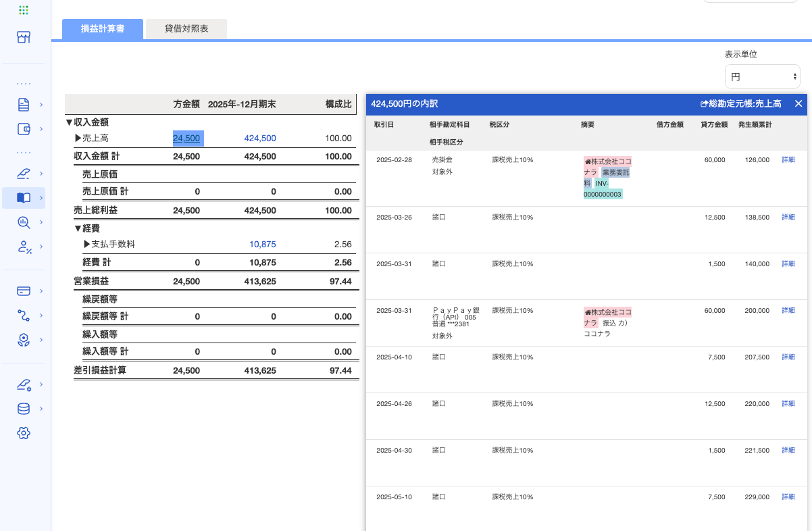812x531 pixels.
Task: Close the 424,500円の内訳 breakdown panel
Action: pyautogui.click(x=798, y=103)
